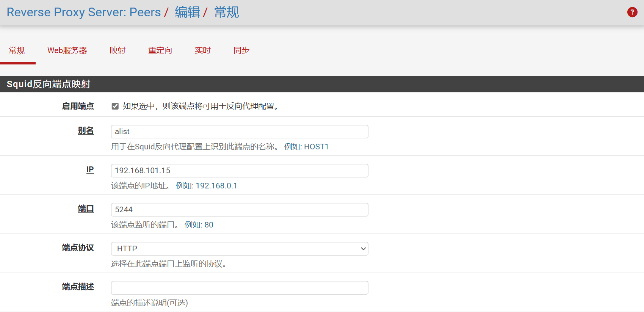The image size is (644, 312).
Task: Switch to the 同步 tab
Action: (x=241, y=50)
